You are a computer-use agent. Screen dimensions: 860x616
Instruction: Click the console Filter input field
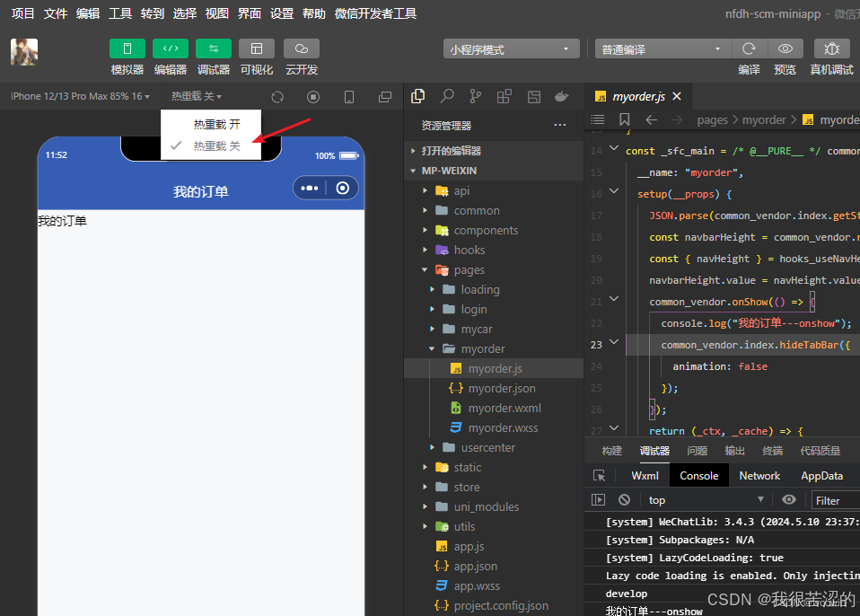click(836, 500)
